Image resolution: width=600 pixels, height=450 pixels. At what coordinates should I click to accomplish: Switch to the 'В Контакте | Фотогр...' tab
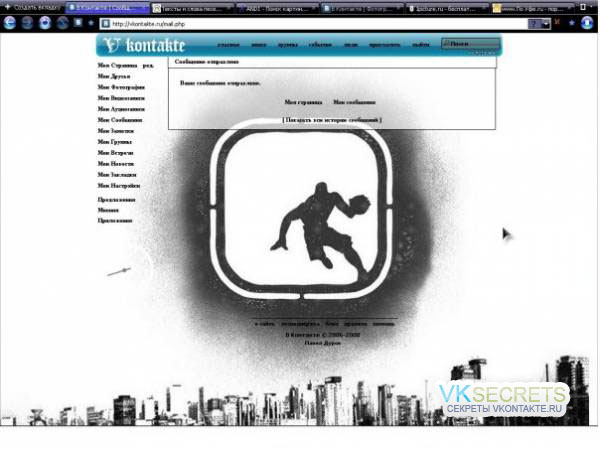[x=362, y=8]
